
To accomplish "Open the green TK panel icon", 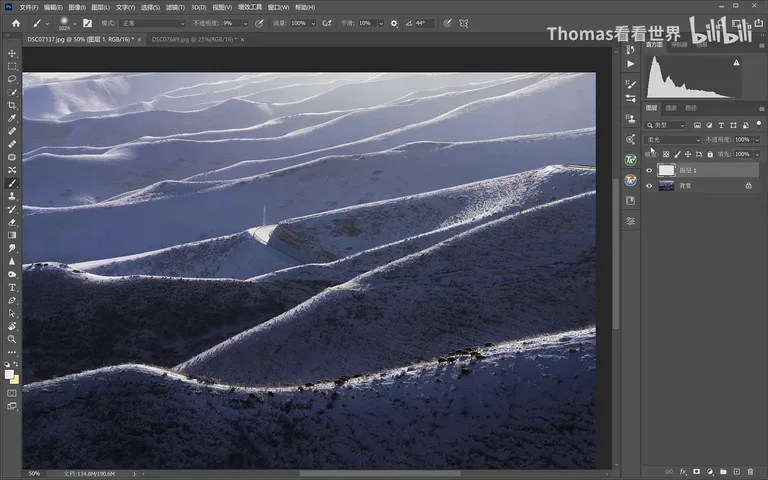I will click(x=631, y=160).
